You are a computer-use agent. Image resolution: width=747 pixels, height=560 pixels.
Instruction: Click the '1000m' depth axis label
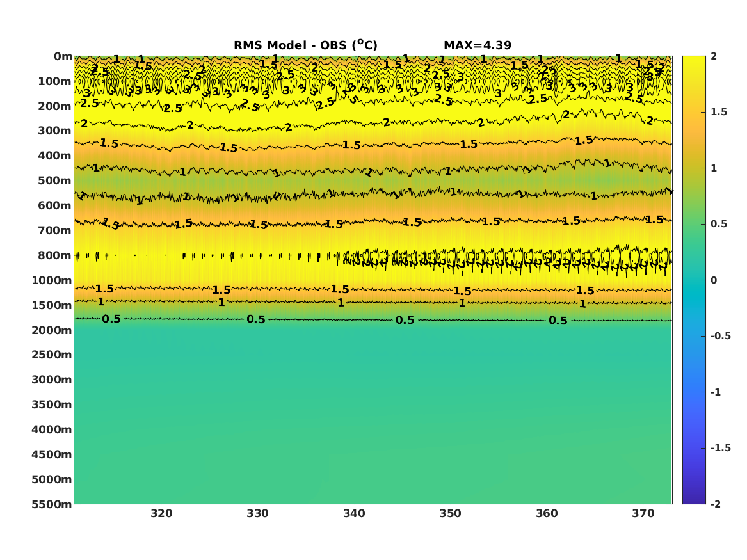[x=52, y=280]
